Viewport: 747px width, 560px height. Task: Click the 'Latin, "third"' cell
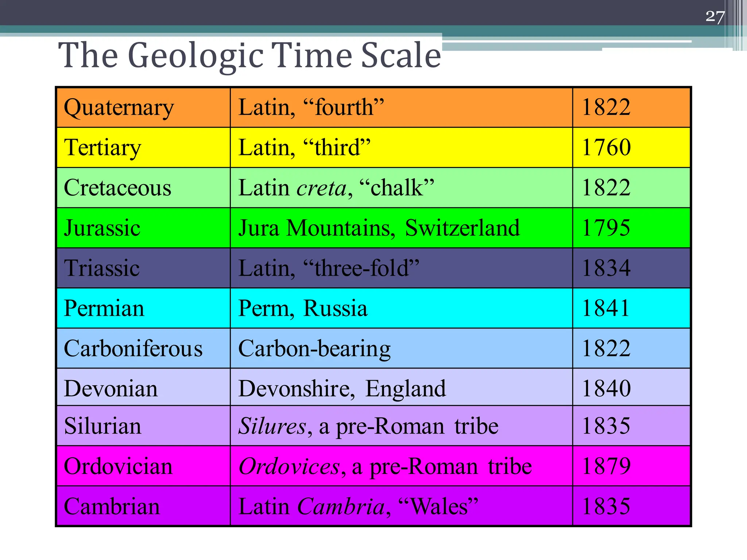tap(401, 148)
